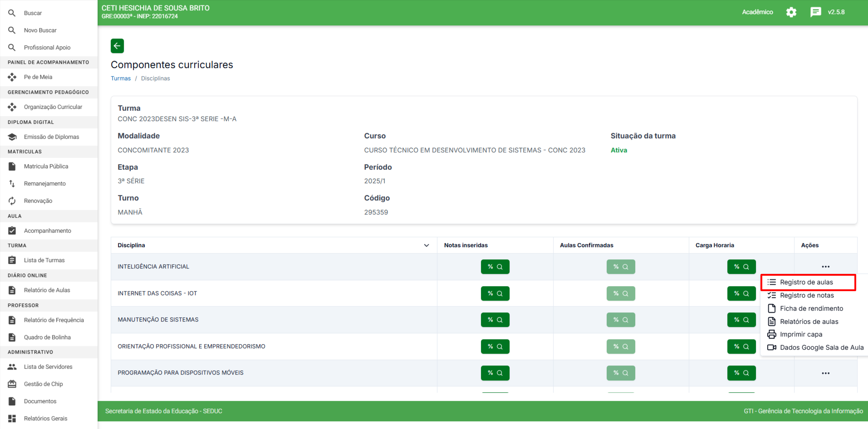Select Ficha de rendimento menu entry
This screenshot has height=429, width=868.
811,308
